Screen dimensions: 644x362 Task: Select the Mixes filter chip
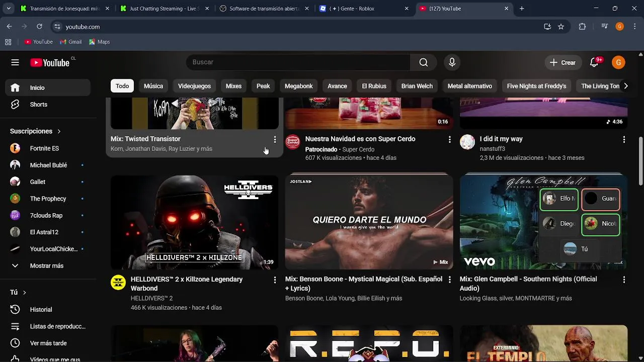tap(233, 86)
